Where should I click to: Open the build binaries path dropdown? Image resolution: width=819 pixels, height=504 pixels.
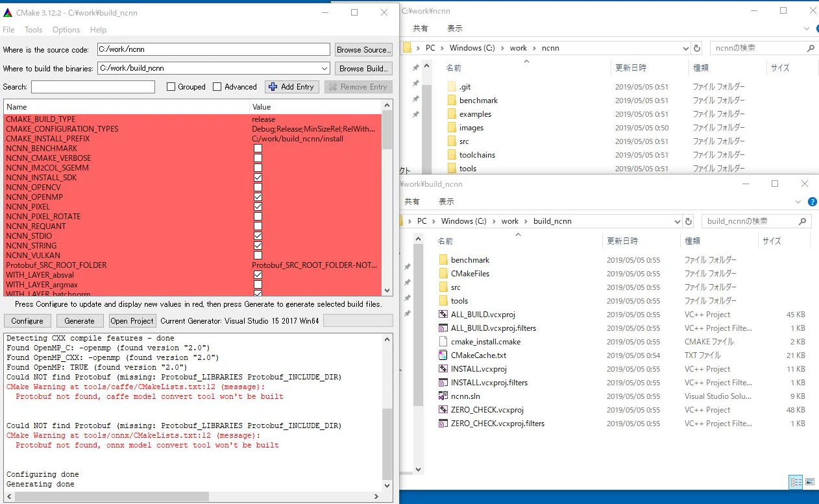tap(324, 68)
